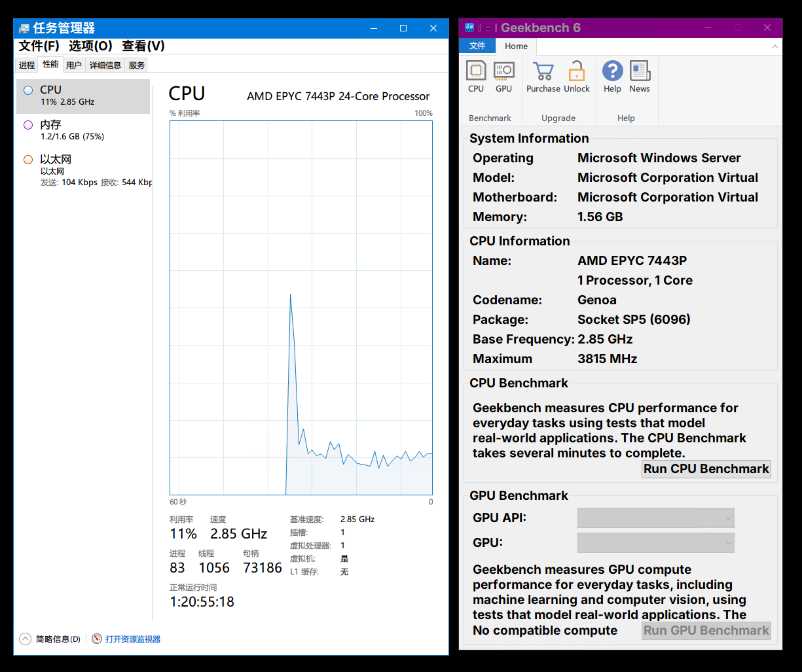Click the AMD EPYC 7443P 24-Core Processor heading
The image size is (802, 672).
click(338, 96)
